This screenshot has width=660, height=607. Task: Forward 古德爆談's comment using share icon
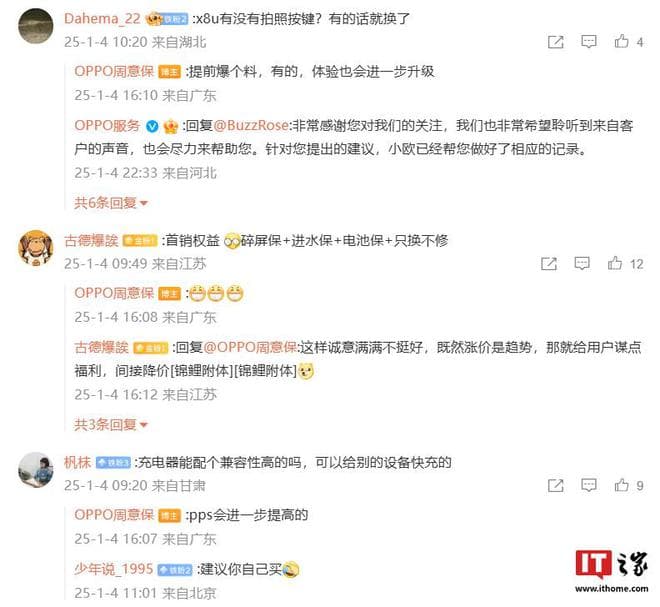[x=549, y=264]
